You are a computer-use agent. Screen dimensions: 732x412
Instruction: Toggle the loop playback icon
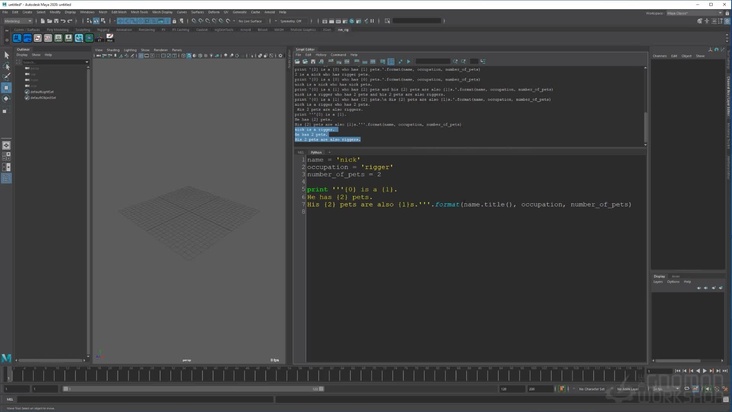687,389
